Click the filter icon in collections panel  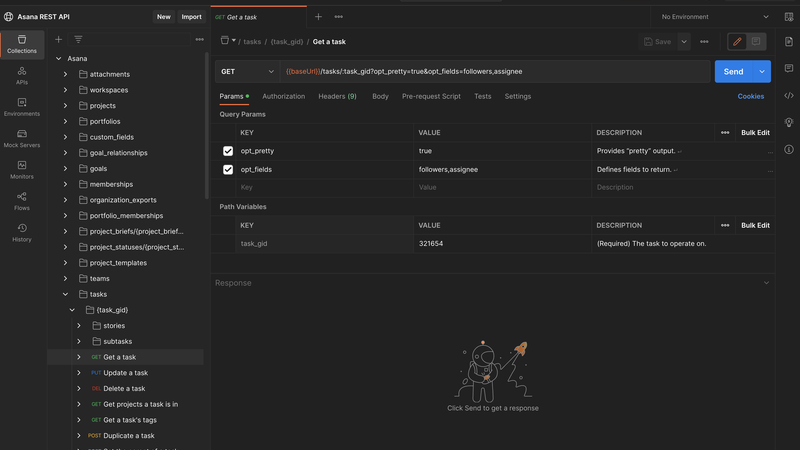(78, 39)
